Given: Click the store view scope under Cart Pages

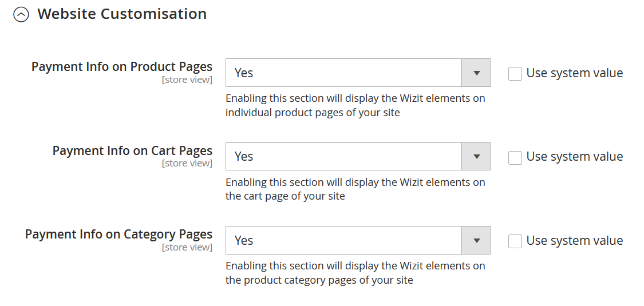Looking at the screenshot, I should 187,163.
